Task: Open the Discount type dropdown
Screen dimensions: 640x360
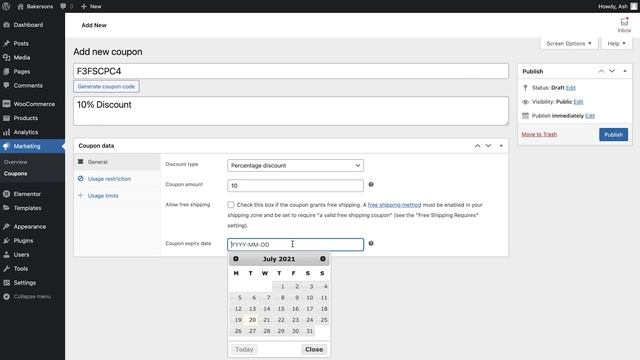Action: [x=295, y=165]
